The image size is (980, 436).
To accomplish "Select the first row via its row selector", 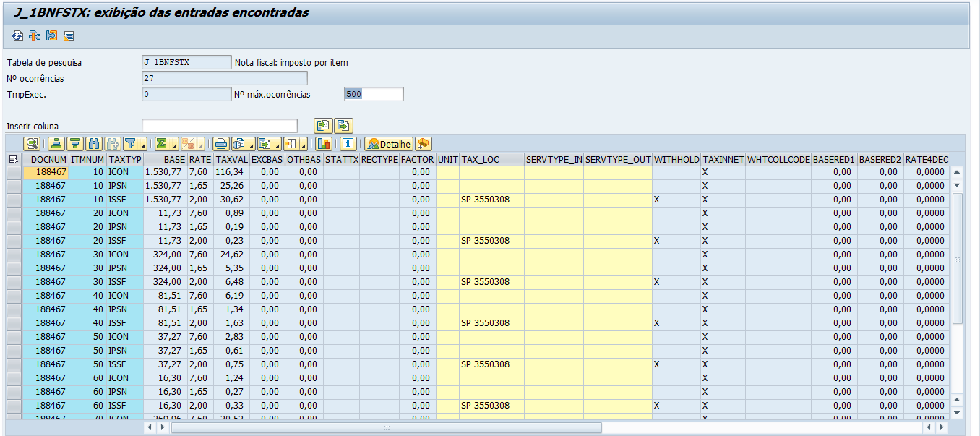I will coord(14,172).
